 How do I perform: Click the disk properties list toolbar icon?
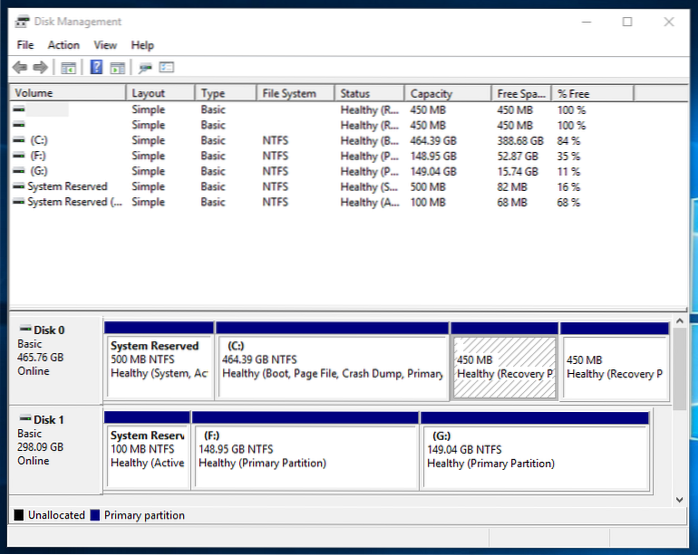pos(166,68)
